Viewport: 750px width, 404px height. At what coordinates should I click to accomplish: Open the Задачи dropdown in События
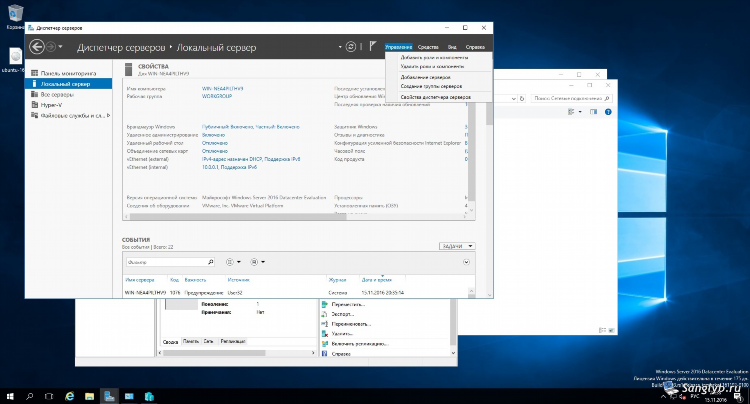457,246
